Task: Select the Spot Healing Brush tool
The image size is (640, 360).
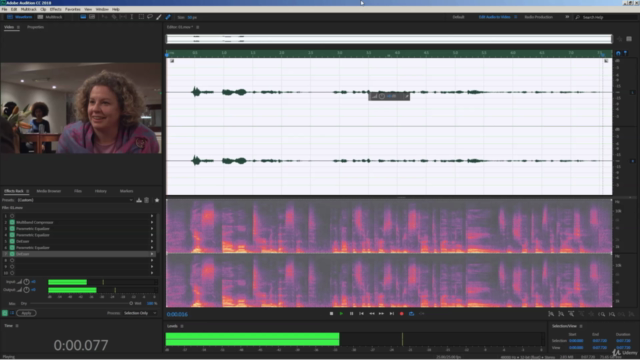Action: 168,17
